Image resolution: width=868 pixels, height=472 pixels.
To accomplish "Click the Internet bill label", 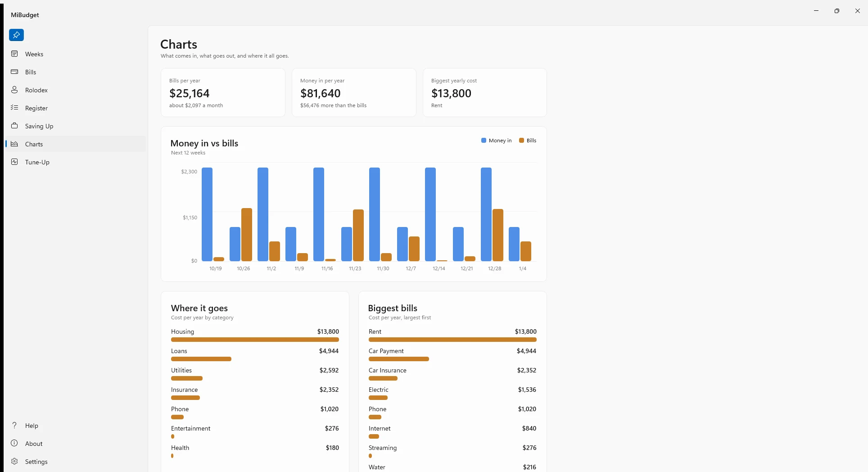I will click(x=380, y=428).
